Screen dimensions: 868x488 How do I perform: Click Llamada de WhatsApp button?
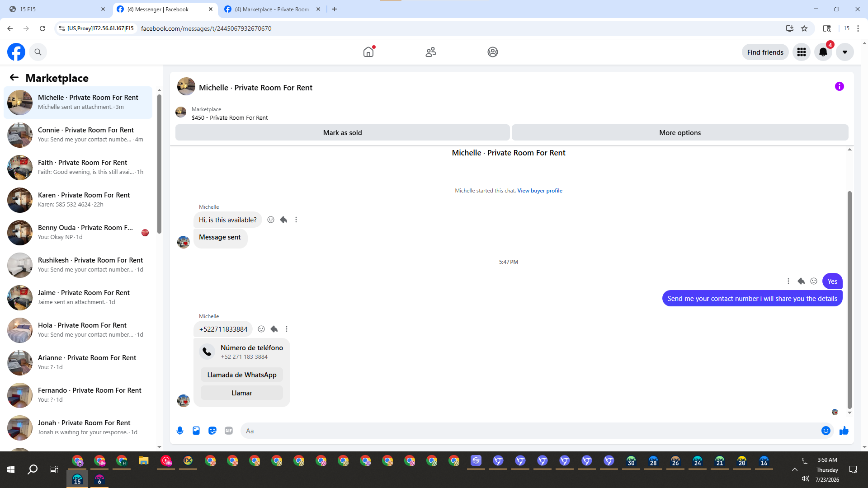tap(242, 375)
